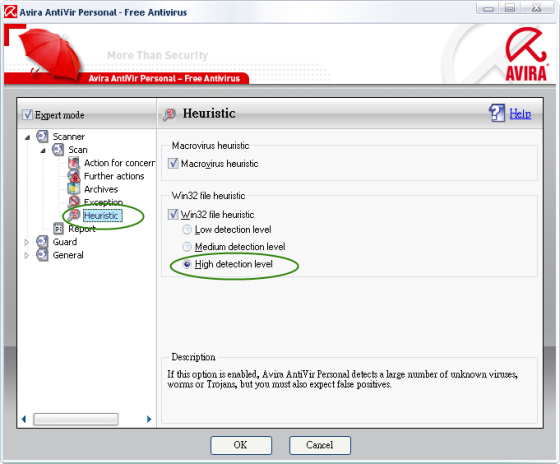Select General tree item
The width and height of the screenshot is (560, 464).
68,255
